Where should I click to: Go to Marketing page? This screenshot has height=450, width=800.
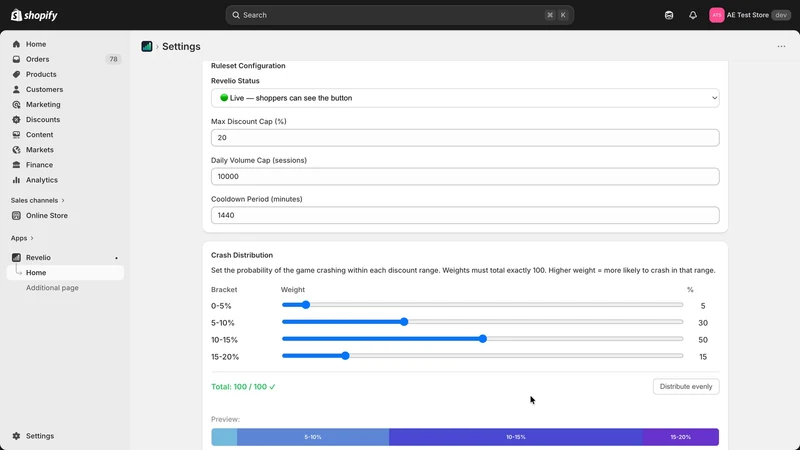tap(43, 105)
